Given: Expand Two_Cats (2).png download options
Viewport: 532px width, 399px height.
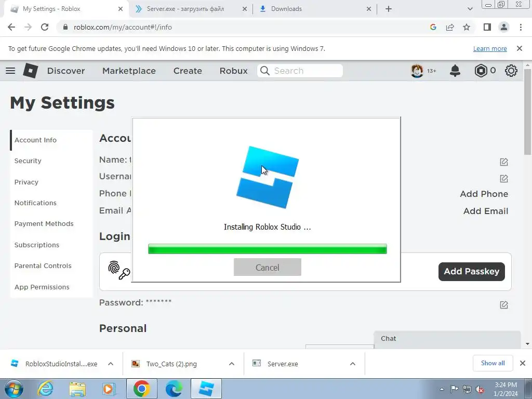Looking at the screenshot, I should [232, 364].
